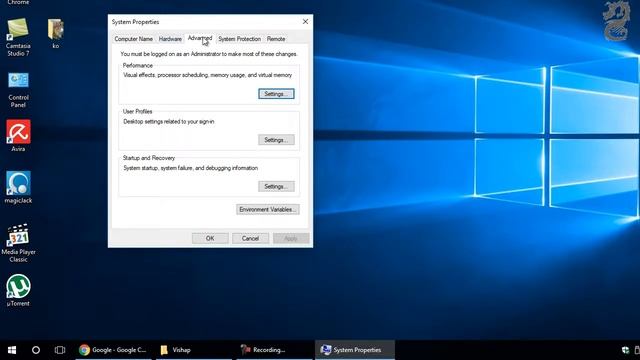The height and width of the screenshot is (360, 640).
Task: Open Control Panel desktop icon
Action: (18, 90)
